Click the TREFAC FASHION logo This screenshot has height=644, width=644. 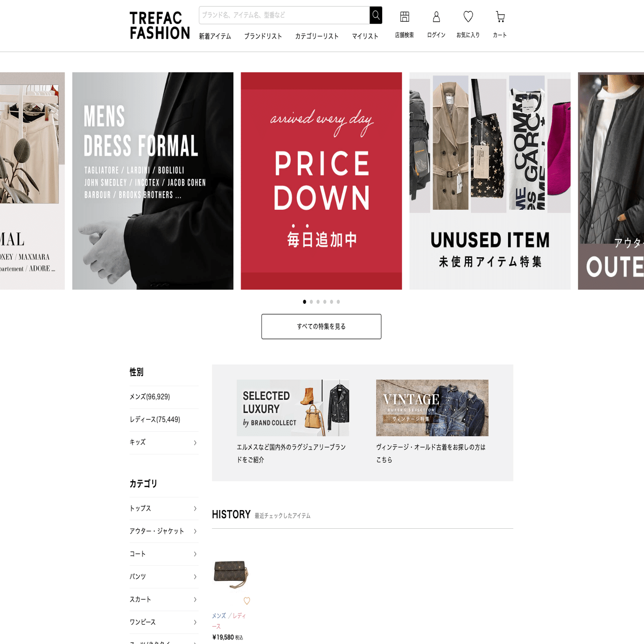[x=160, y=26]
